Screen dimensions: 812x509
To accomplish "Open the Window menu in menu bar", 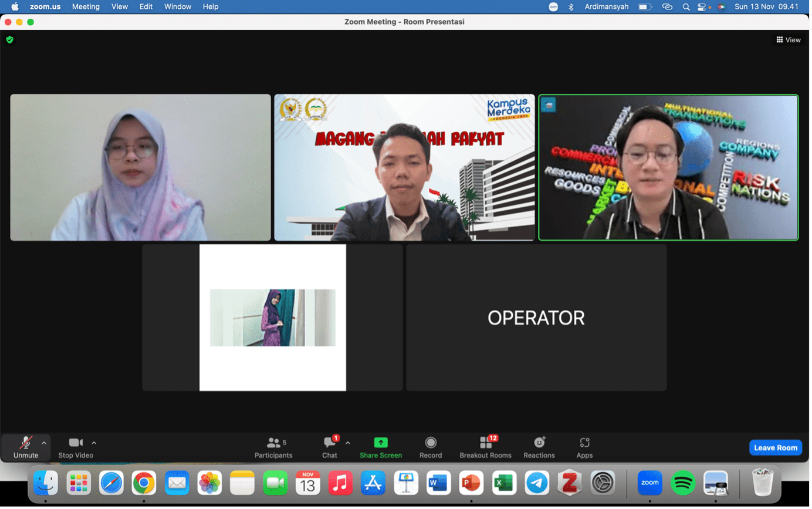I will [x=177, y=6].
